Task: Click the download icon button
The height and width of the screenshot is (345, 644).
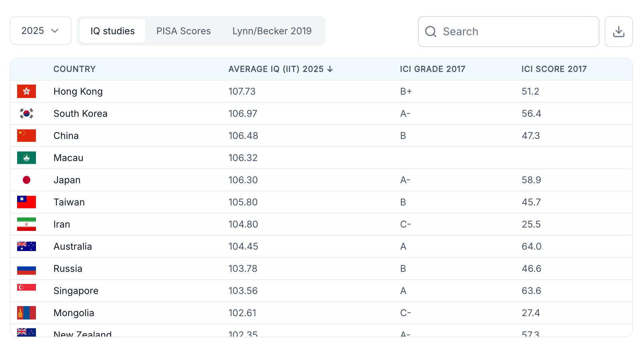Action: point(618,32)
